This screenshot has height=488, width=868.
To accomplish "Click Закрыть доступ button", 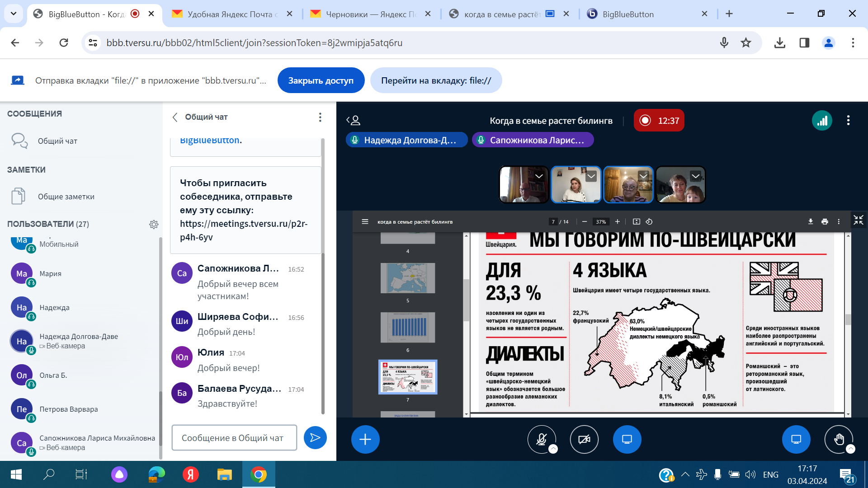I will click(321, 80).
